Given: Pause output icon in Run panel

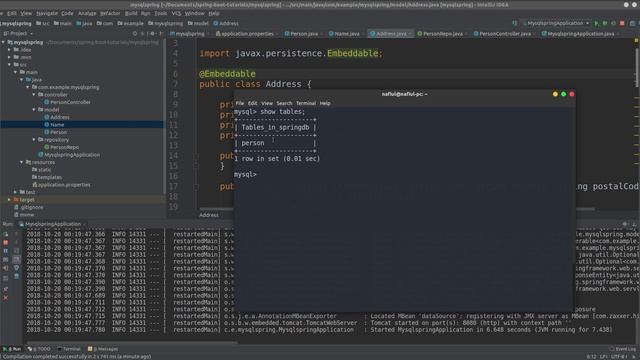Looking at the screenshot, I should pos(6,251).
